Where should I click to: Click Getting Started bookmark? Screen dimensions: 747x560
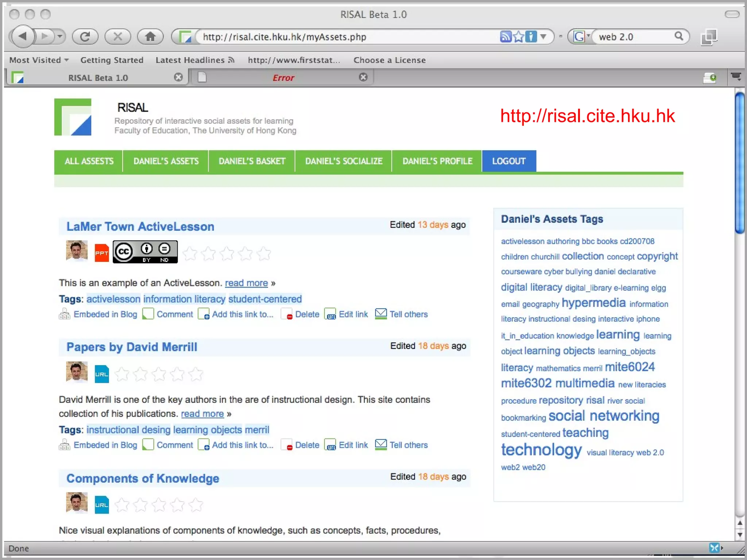(x=112, y=60)
